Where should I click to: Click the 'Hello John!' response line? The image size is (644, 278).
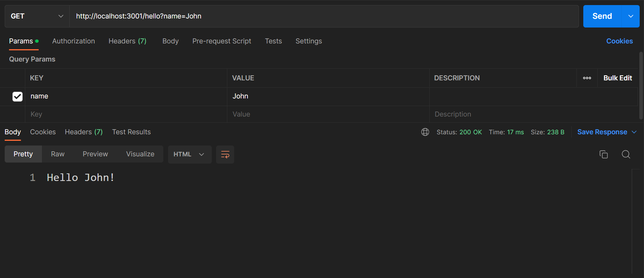click(81, 178)
